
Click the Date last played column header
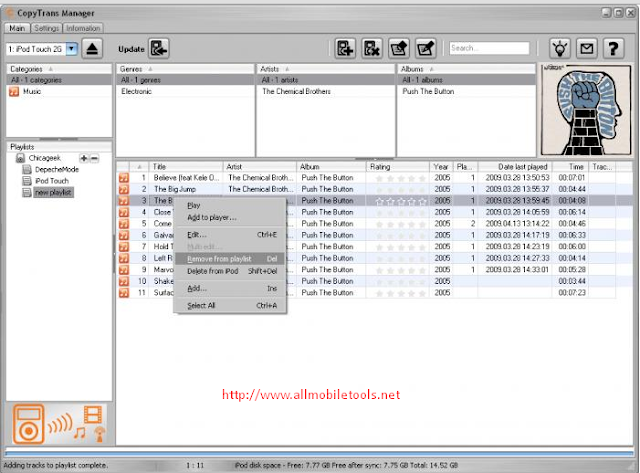coord(515,167)
